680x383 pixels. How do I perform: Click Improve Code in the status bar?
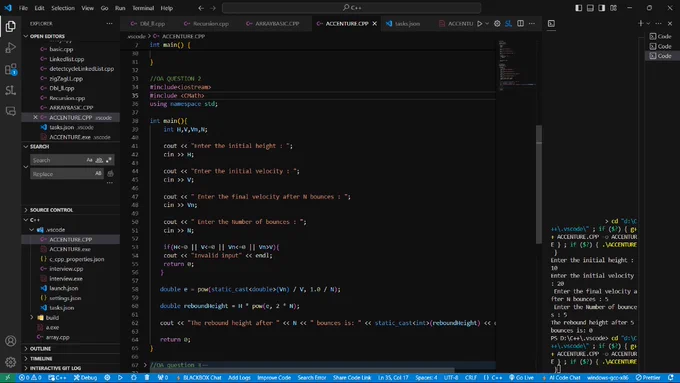click(274, 378)
